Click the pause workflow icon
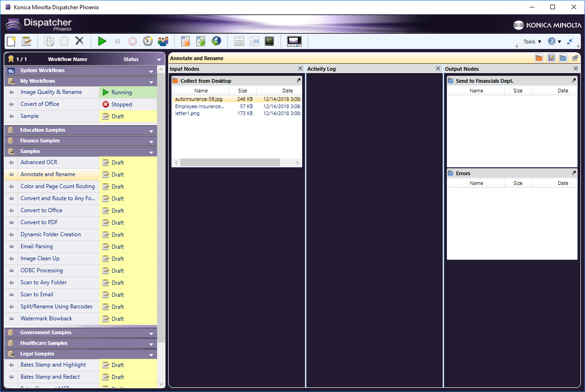 click(x=117, y=41)
